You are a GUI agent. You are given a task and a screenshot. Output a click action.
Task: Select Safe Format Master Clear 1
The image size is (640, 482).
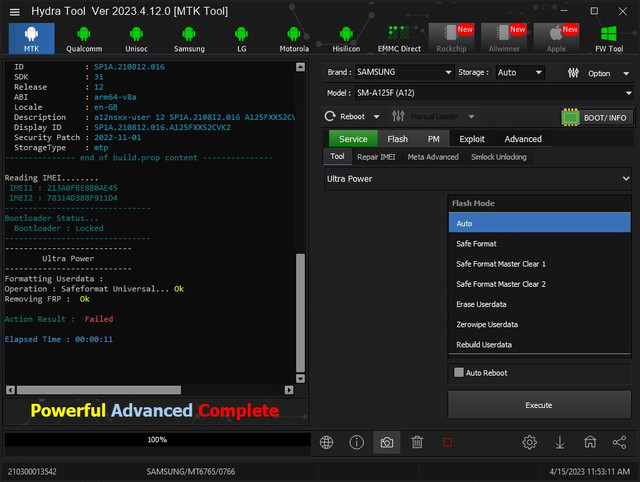tap(539, 264)
